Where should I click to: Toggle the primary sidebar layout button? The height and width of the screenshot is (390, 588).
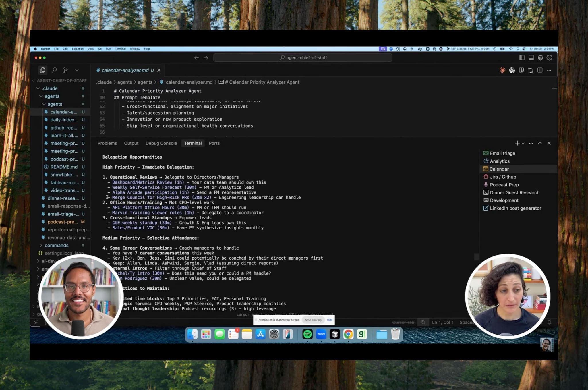pyautogui.click(x=522, y=58)
